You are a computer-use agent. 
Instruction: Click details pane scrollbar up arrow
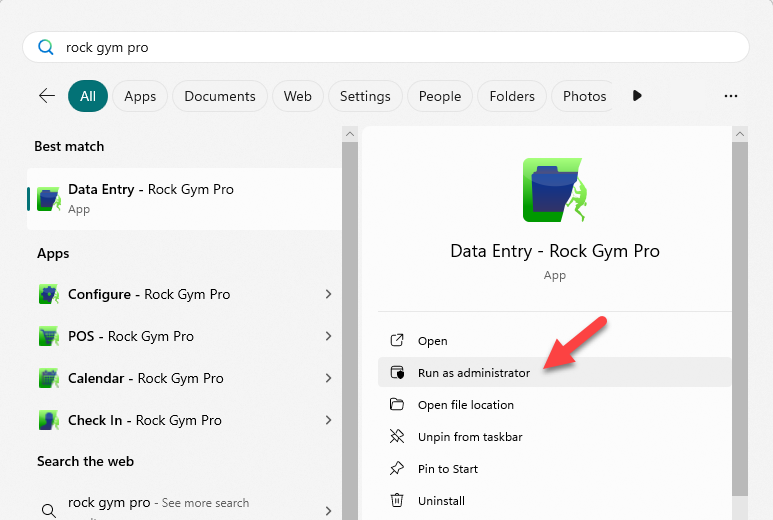[x=739, y=134]
